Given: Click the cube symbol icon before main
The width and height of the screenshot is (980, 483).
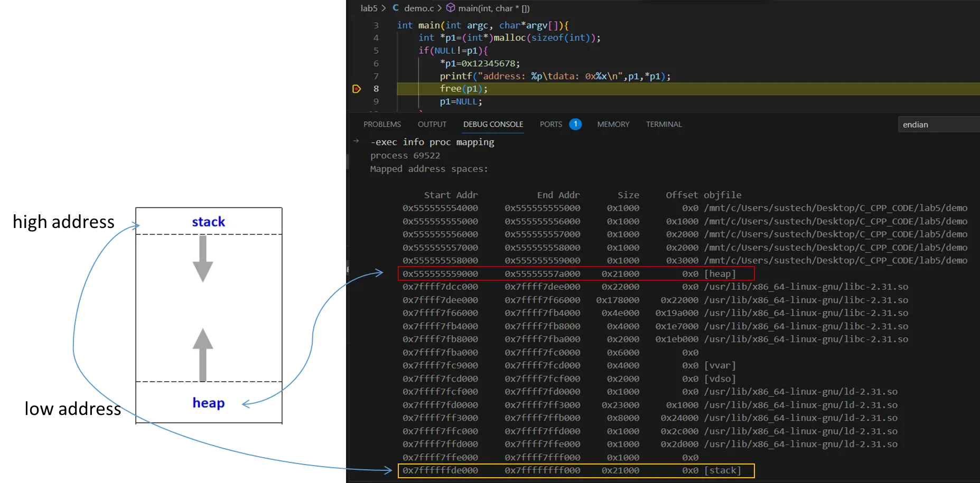Looking at the screenshot, I should [451, 8].
